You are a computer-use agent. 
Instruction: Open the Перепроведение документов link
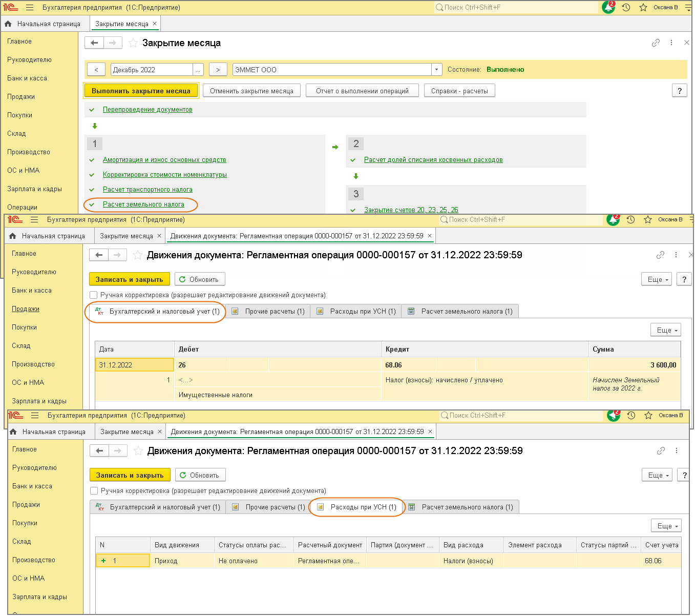[x=148, y=110]
